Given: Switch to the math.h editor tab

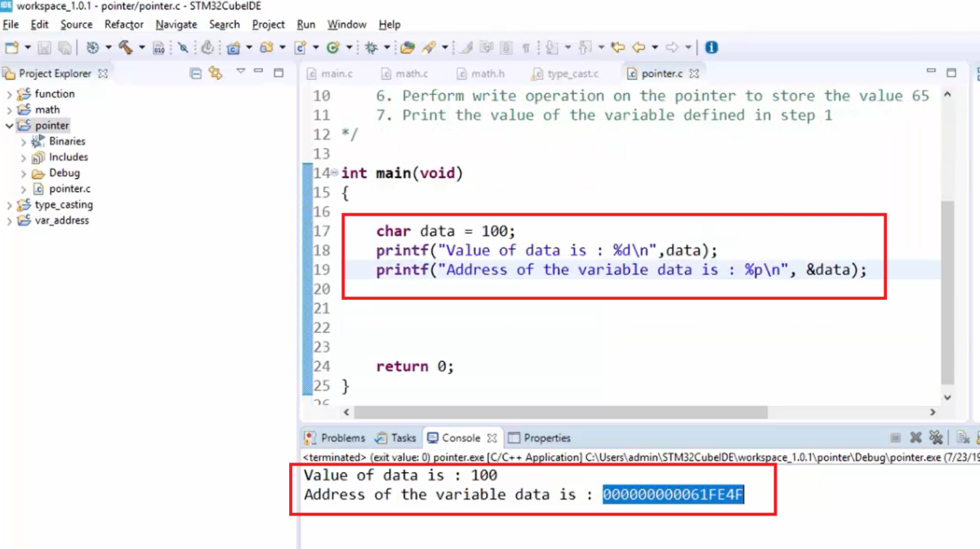Looking at the screenshot, I should point(480,74).
